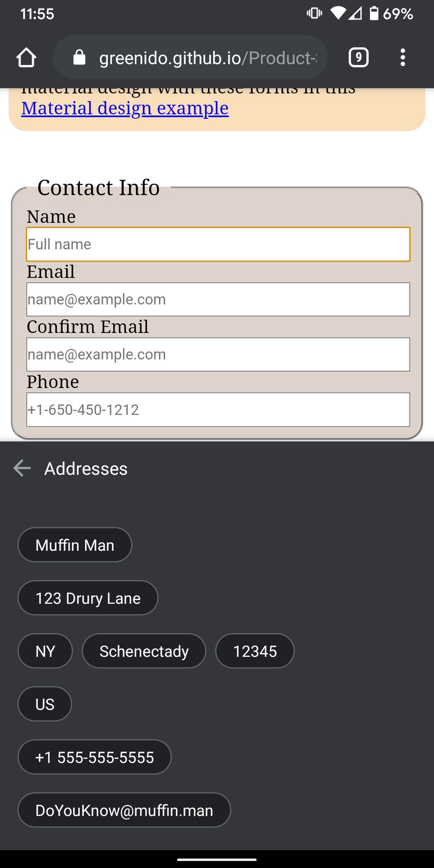434x868 pixels.
Task: Tap the lock icon for site info
Action: [x=79, y=57]
